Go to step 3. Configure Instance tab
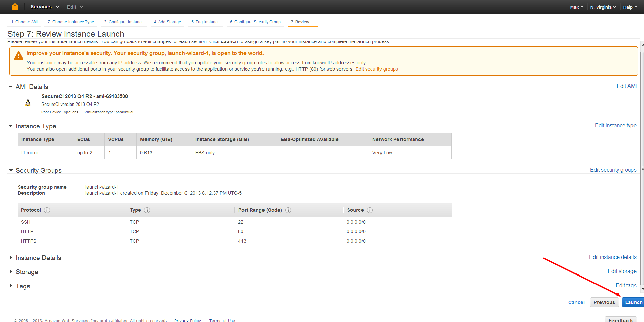 tap(124, 22)
